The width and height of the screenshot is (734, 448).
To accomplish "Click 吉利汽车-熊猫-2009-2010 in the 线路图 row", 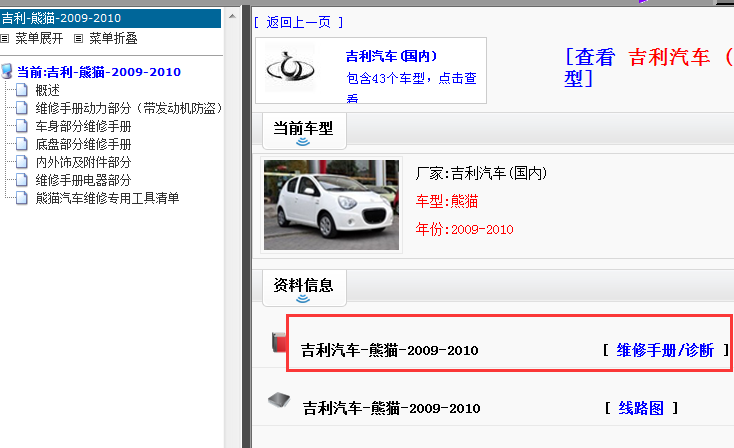I will [x=391, y=408].
